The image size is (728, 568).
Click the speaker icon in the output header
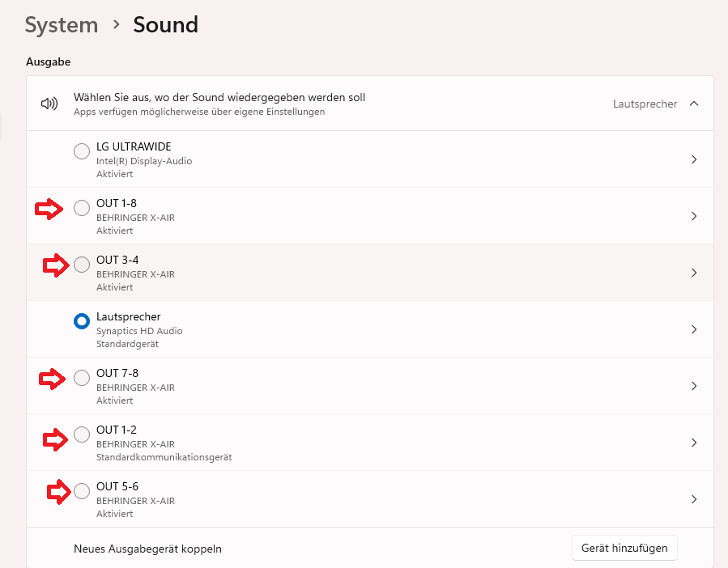pos(50,104)
